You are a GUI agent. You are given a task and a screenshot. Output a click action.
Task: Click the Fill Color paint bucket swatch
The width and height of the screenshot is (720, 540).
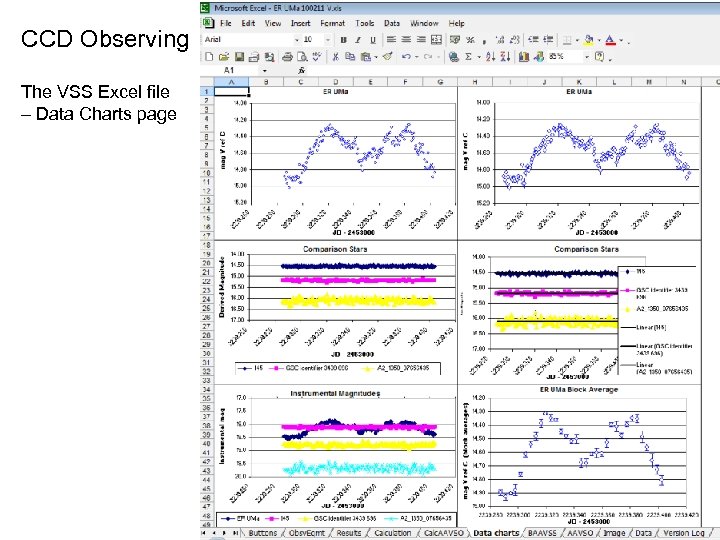(x=589, y=40)
